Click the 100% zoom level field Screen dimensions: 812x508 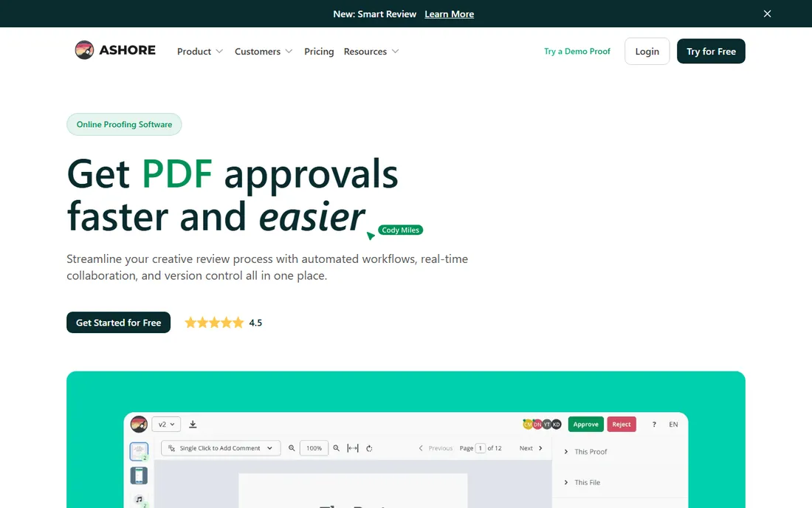(x=314, y=448)
